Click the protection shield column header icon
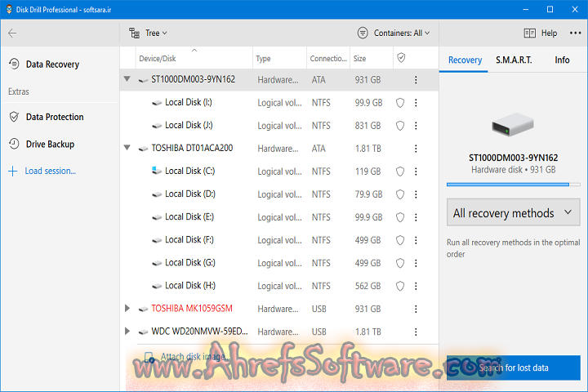Screen dimensions: 588x392 pos(401,58)
